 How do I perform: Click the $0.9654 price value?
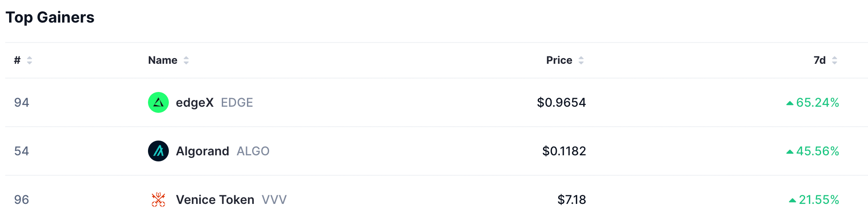[561, 102]
